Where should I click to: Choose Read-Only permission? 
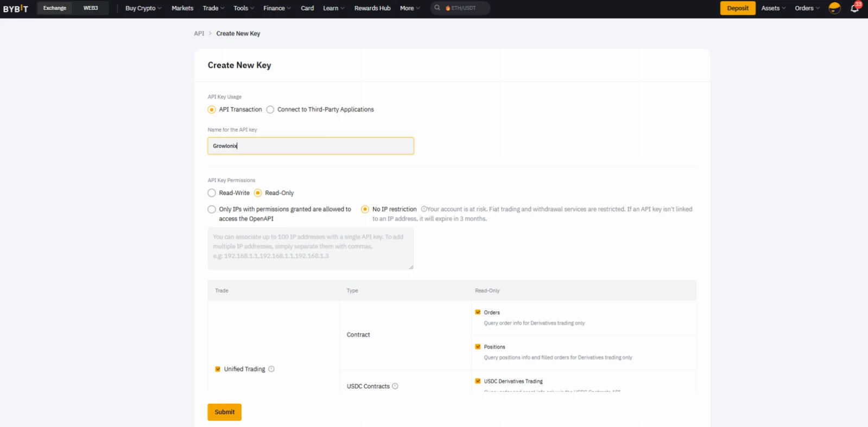pyautogui.click(x=258, y=193)
